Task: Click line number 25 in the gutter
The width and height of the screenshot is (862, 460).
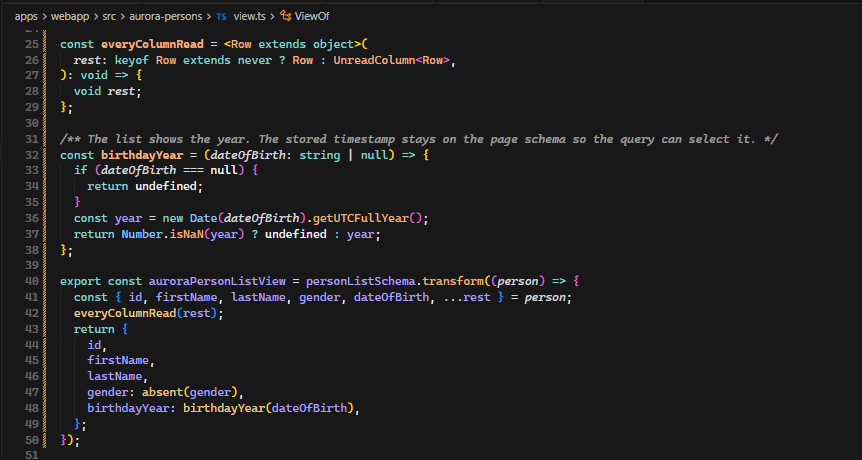Action: [32, 44]
